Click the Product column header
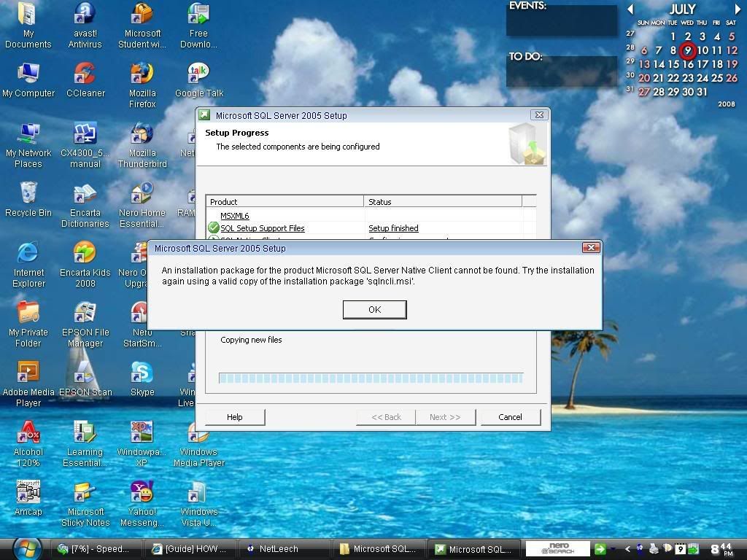This screenshot has height=560, width=747. [285, 201]
